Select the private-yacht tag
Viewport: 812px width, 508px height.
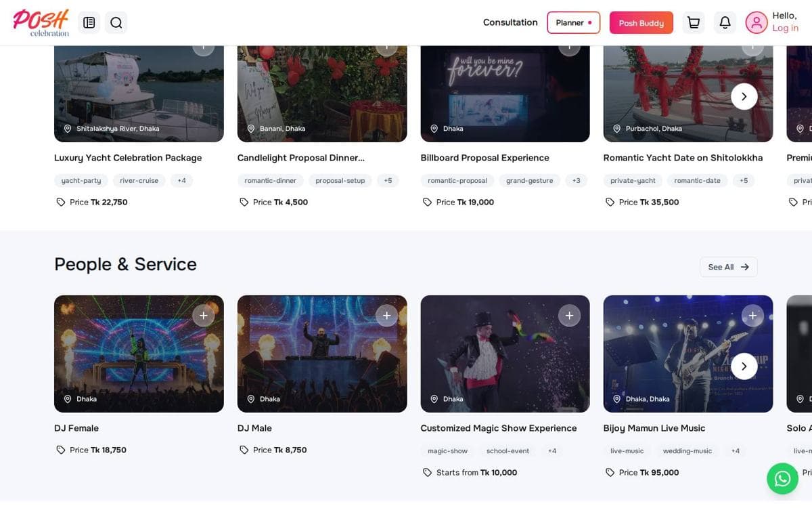633,181
